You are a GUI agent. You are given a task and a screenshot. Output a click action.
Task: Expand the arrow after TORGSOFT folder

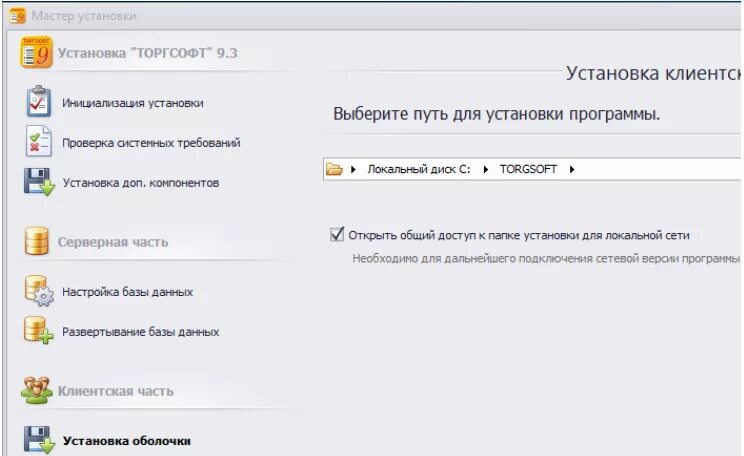pos(572,169)
